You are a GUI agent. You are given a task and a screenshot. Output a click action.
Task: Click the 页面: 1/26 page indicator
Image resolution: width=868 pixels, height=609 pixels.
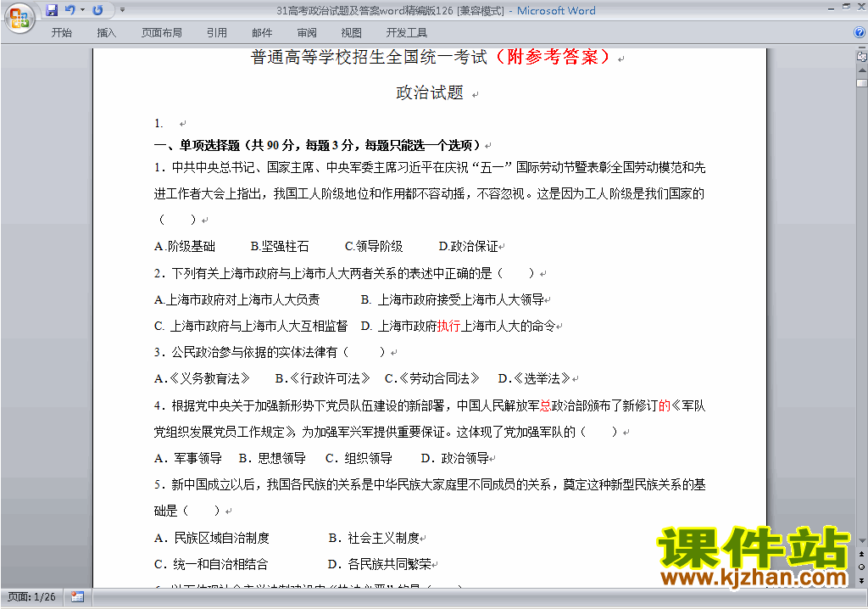[31, 597]
